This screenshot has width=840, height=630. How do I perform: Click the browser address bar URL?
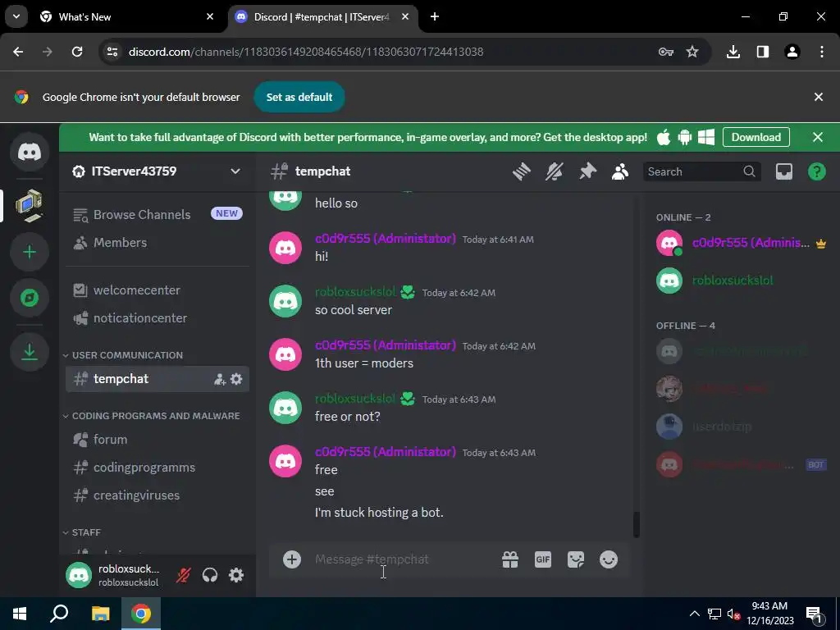point(306,52)
